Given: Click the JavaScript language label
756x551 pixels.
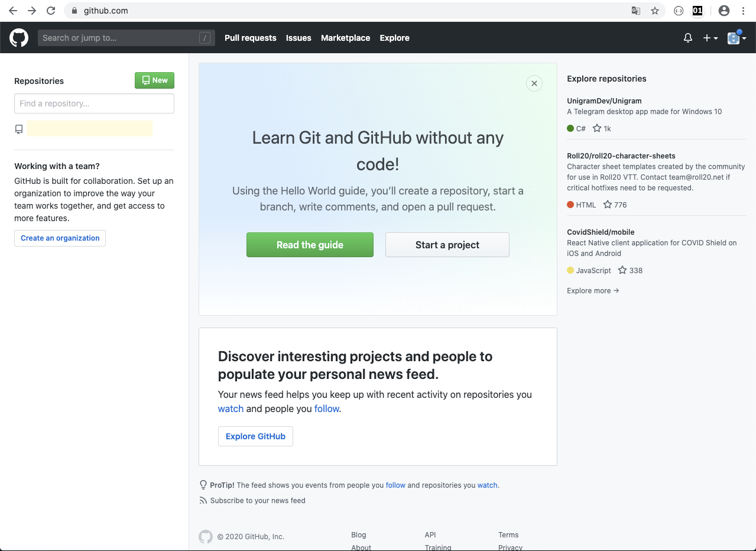Looking at the screenshot, I should tap(593, 270).
